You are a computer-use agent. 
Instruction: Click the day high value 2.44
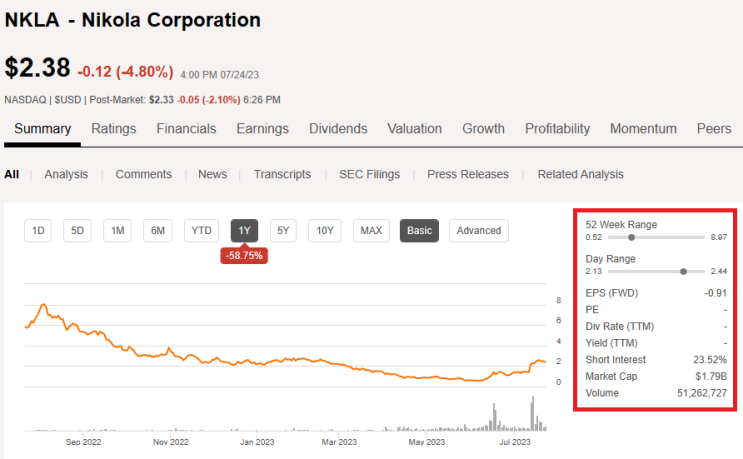click(x=718, y=271)
